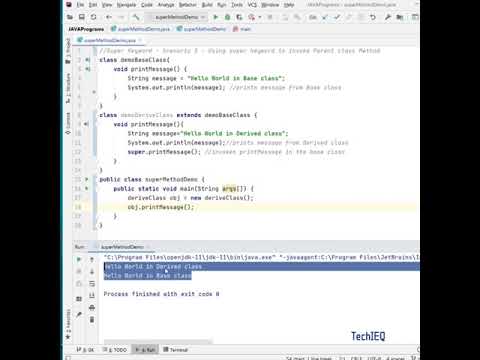Open the Help menu

289,5
